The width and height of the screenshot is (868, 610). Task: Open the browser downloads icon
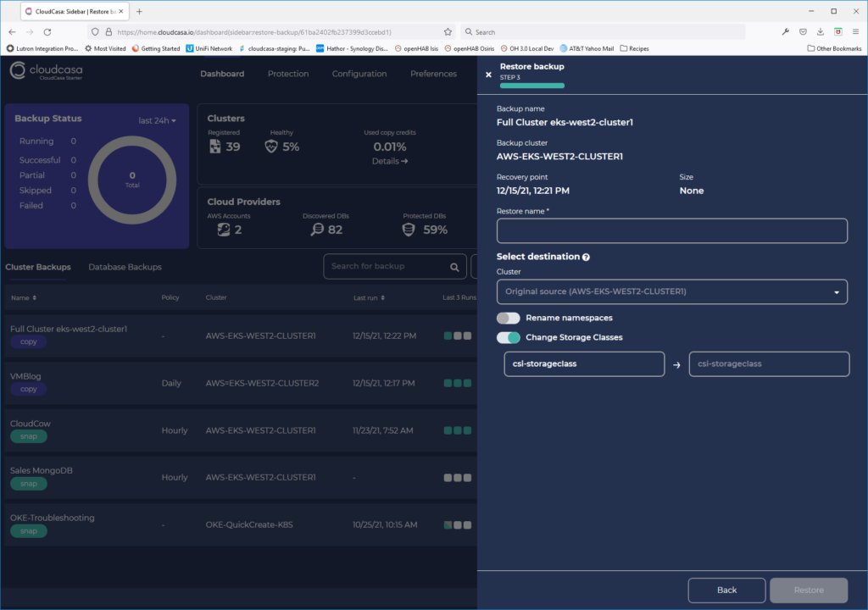(821, 32)
